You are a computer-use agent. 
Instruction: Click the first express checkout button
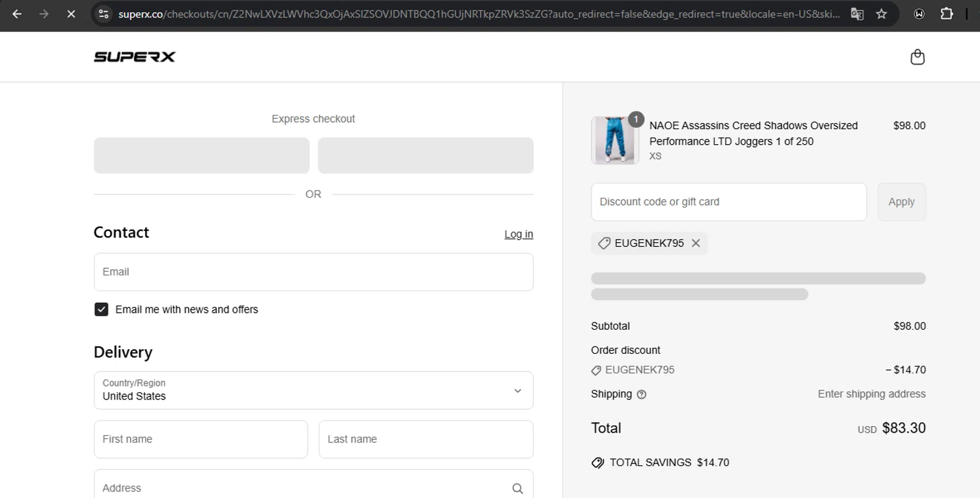coord(201,155)
